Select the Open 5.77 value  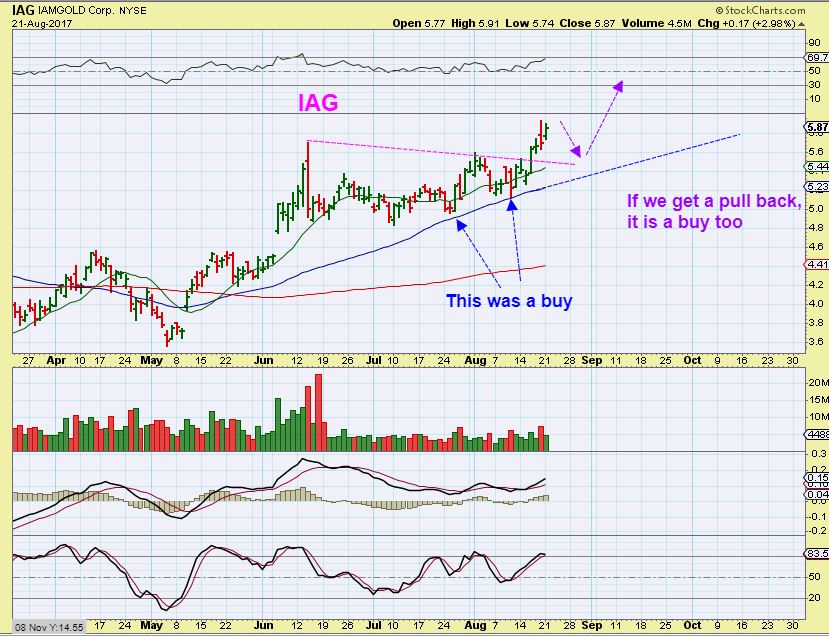tap(419, 23)
